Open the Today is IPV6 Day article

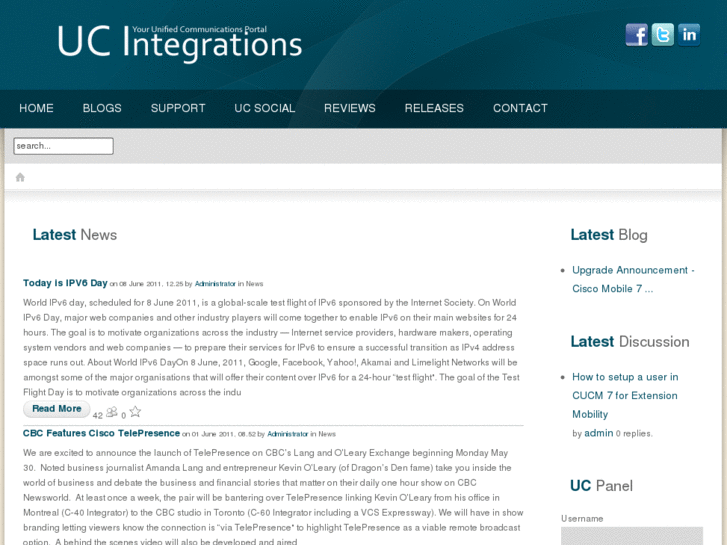(65, 283)
